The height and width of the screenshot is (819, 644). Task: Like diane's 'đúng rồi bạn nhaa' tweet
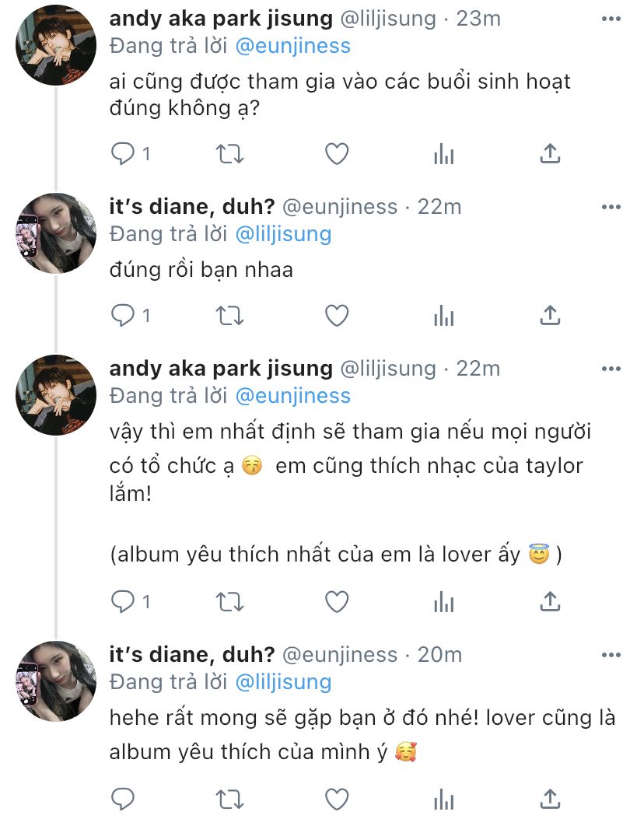tap(337, 316)
